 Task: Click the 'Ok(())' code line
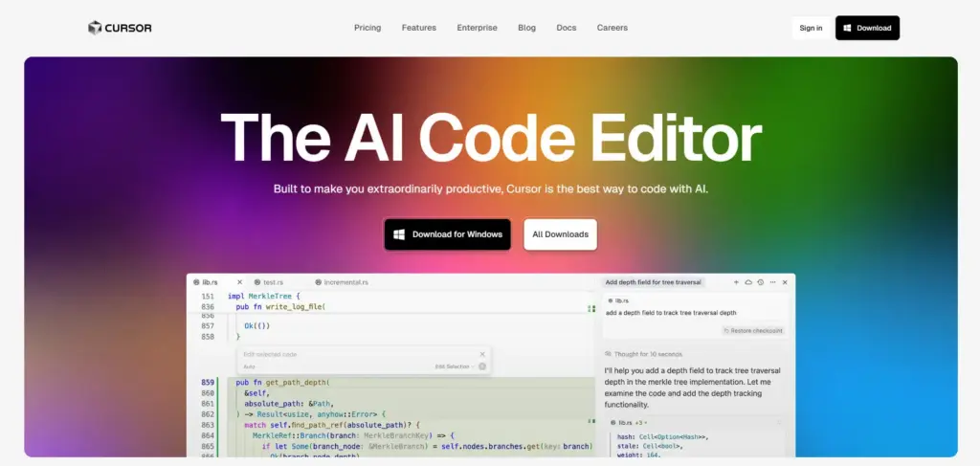(256, 325)
